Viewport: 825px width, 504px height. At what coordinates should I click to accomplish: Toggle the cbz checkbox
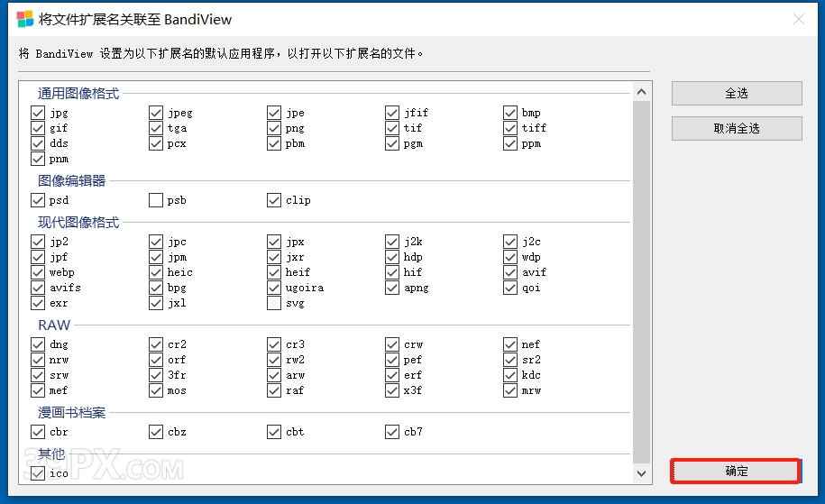156,432
